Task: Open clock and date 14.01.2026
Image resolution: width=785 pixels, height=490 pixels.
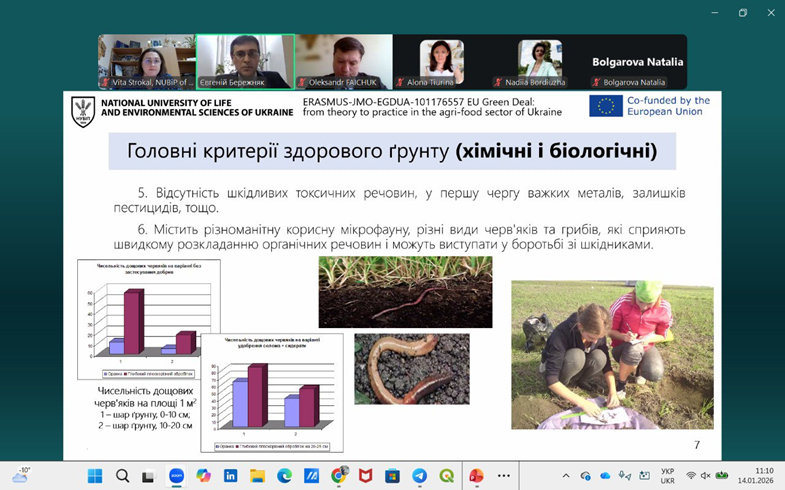Action: pyautogui.click(x=755, y=476)
